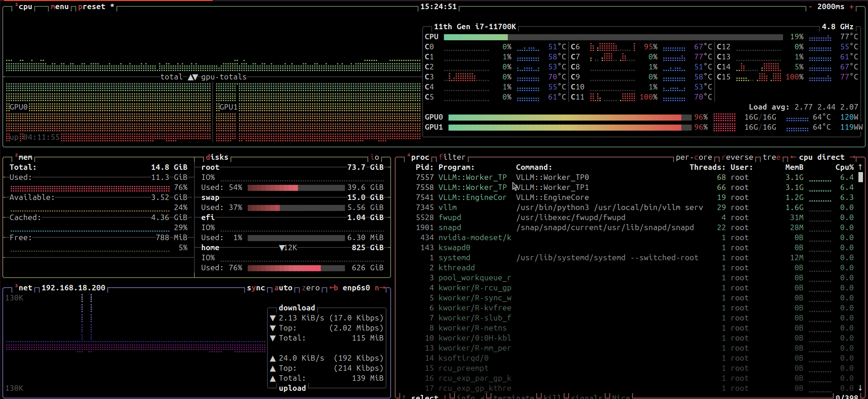Screen dimensions: 868x399
Task: Select process 434 nvidia-modeset/k
Action: (628, 238)
